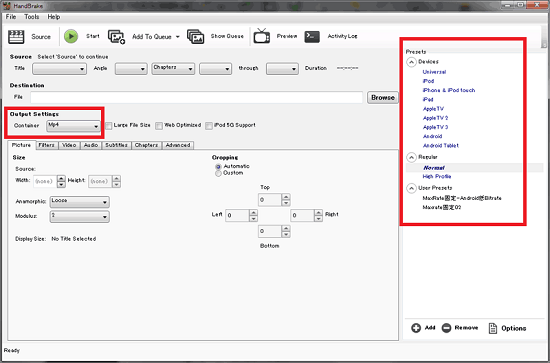Click the preset Options document icon
The height and width of the screenshot is (363, 550).
[x=493, y=328]
